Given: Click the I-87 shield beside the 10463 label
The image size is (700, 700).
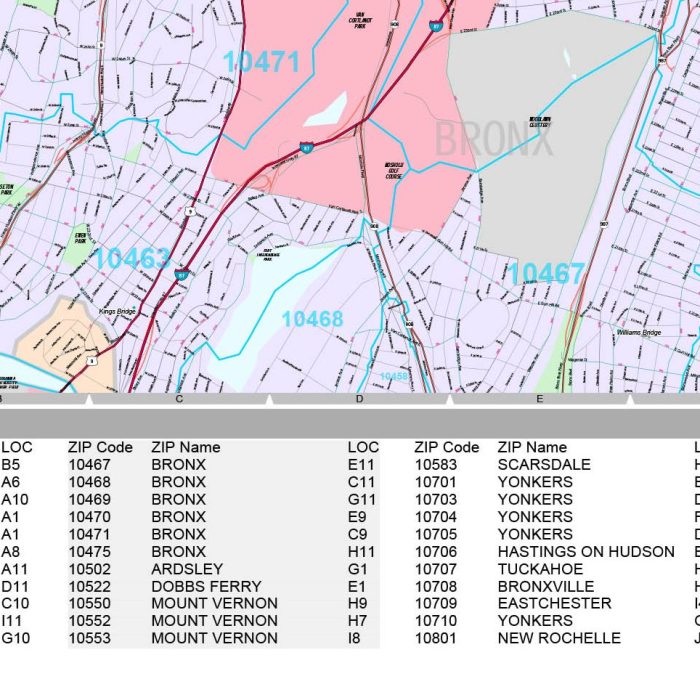Looking at the screenshot, I should pyautogui.click(x=181, y=274).
